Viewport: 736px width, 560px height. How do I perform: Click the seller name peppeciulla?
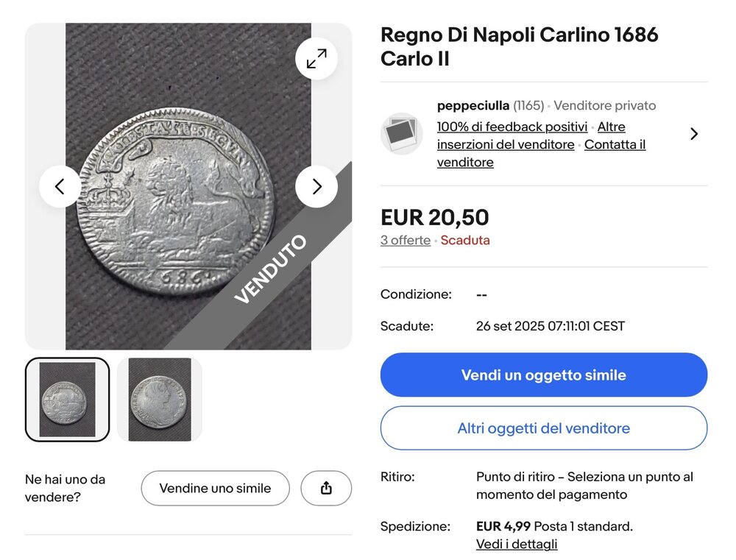[x=473, y=106]
